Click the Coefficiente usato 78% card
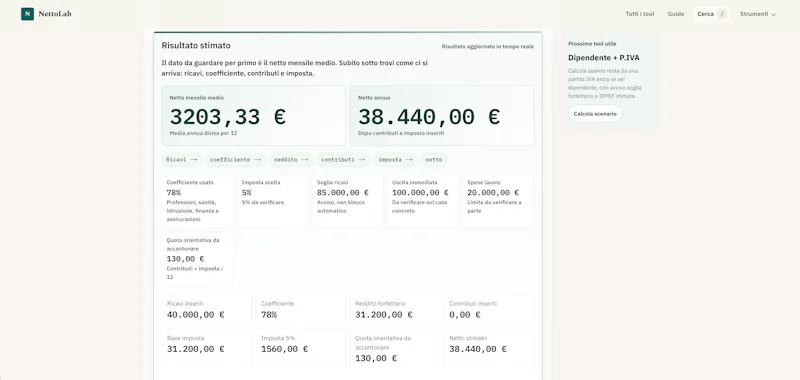Viewport: 800px width, 380px height. (197, 200)
